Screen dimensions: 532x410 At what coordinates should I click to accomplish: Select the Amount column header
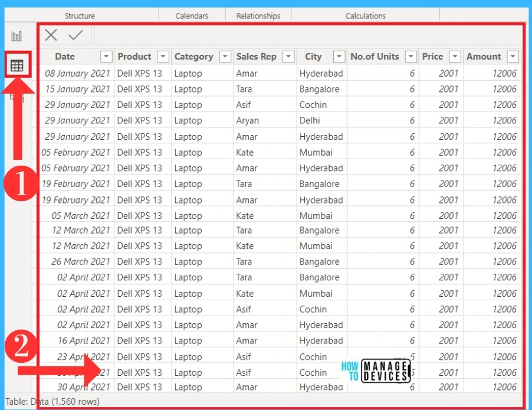pos(484,57)
